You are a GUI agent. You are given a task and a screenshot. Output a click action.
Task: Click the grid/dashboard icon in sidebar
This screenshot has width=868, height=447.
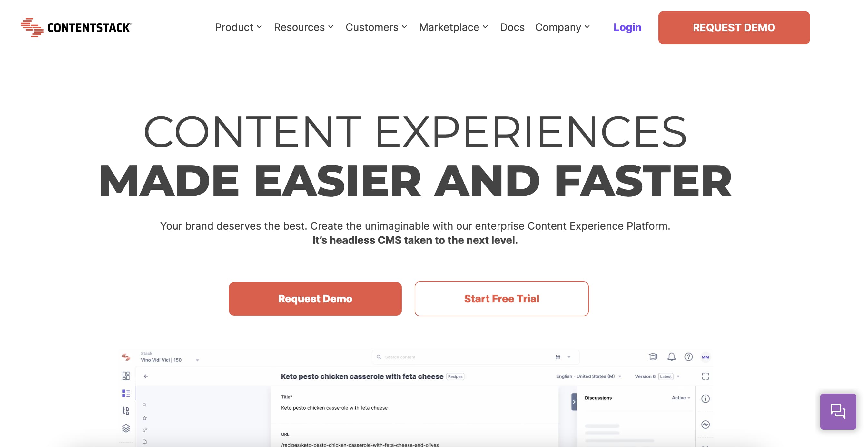click(125, 376)
